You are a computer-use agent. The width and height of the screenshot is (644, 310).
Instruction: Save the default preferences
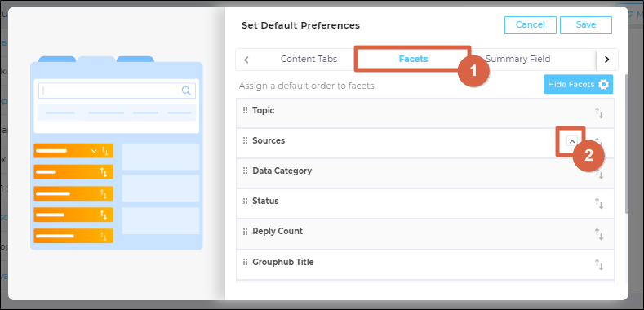tap(586, 25)
